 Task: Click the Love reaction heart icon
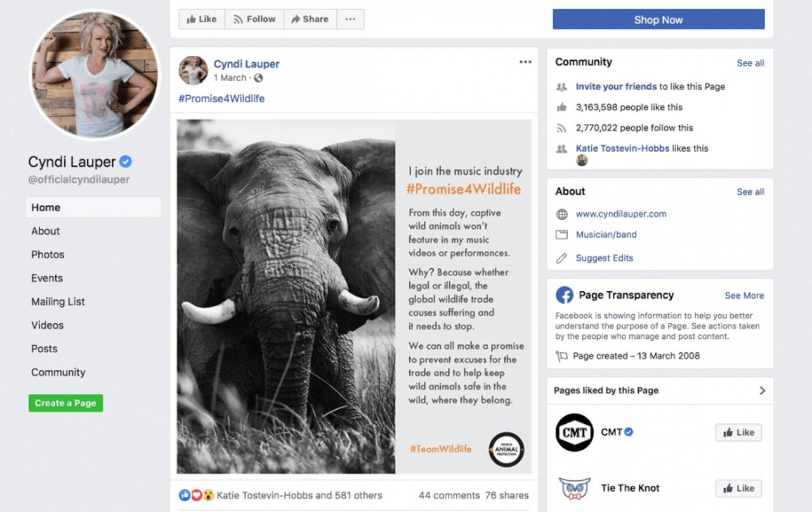(x=197, y=495)
